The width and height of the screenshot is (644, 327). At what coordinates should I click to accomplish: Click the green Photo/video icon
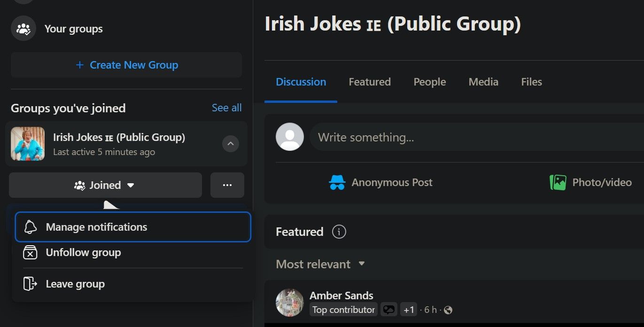(x=558, y=182)
